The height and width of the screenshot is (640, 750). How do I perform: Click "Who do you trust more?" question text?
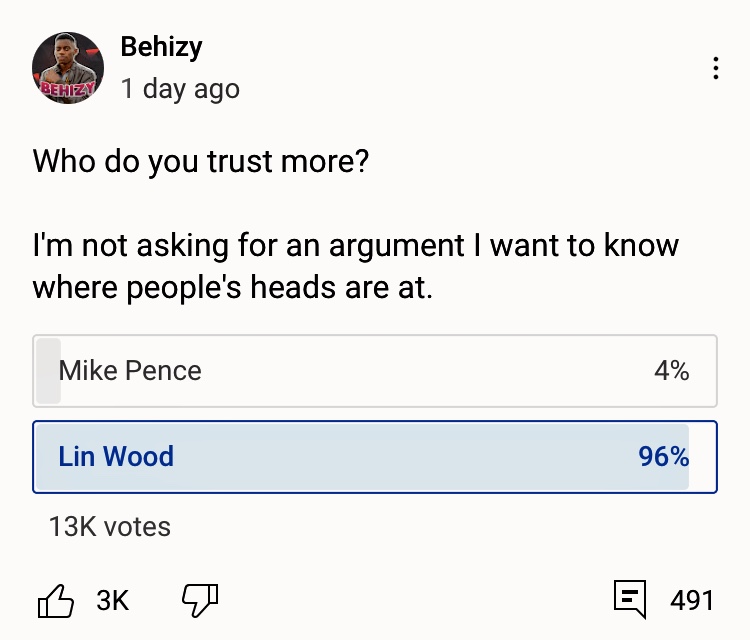point(201,161)
